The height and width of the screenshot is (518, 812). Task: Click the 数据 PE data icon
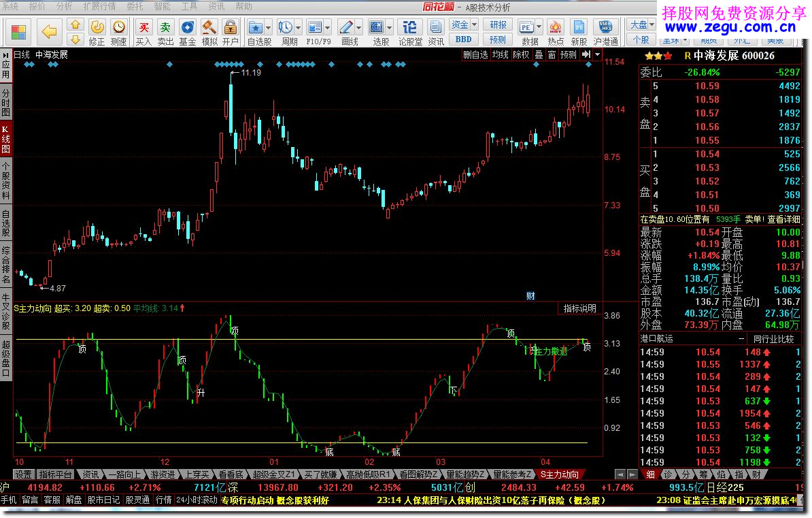pos(526,27)
